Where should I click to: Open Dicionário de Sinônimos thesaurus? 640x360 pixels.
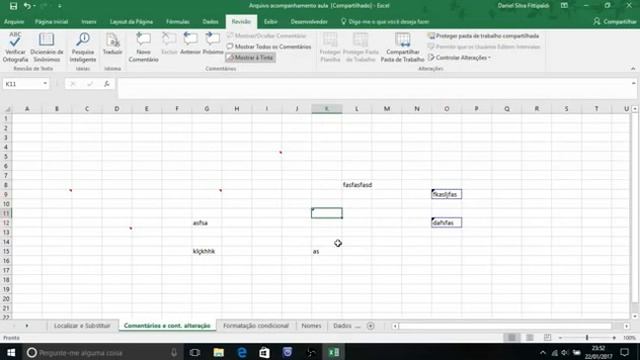coord(47,47)
